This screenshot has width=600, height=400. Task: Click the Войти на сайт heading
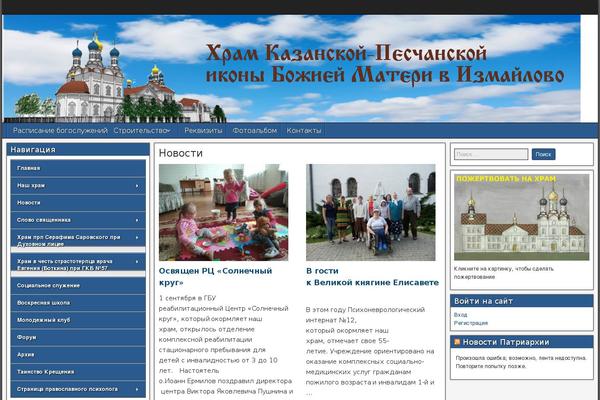[x=483, y=301]
